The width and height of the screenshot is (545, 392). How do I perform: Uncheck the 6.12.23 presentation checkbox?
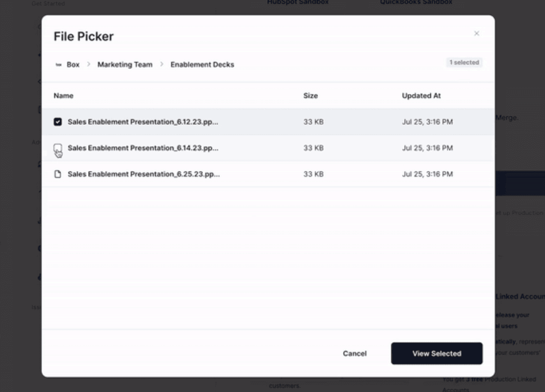coord(58,122)
